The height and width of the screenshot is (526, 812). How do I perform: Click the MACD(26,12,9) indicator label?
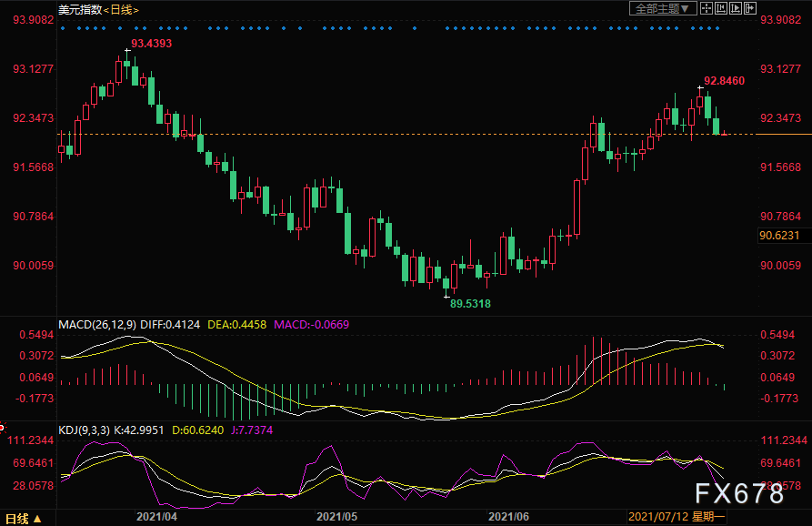[97, 325]
